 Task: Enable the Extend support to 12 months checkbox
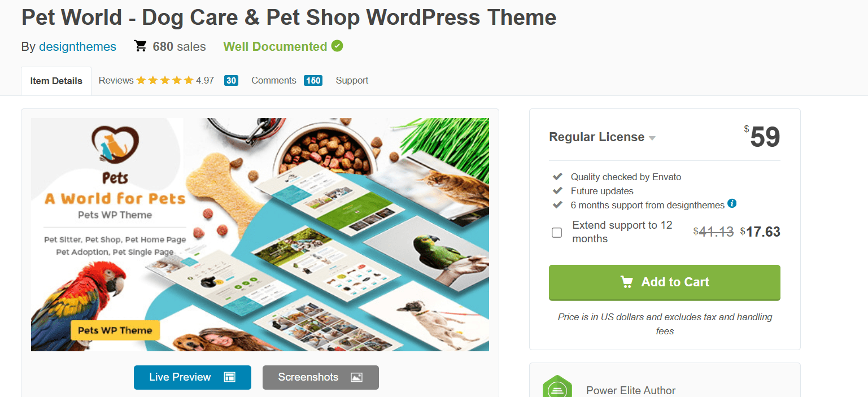pyautogui.click(x=557, y=233)
